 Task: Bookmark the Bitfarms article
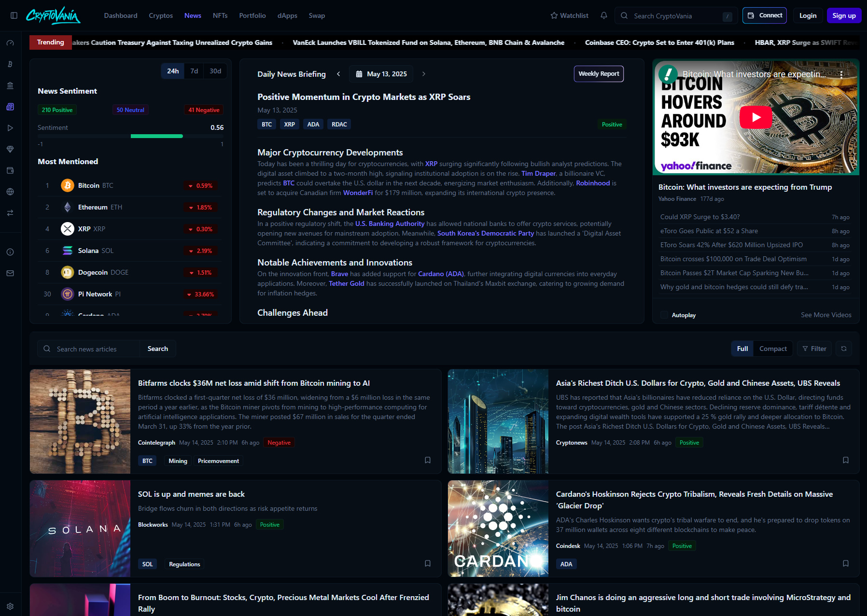pyautogui.click(x=428, y=460)
